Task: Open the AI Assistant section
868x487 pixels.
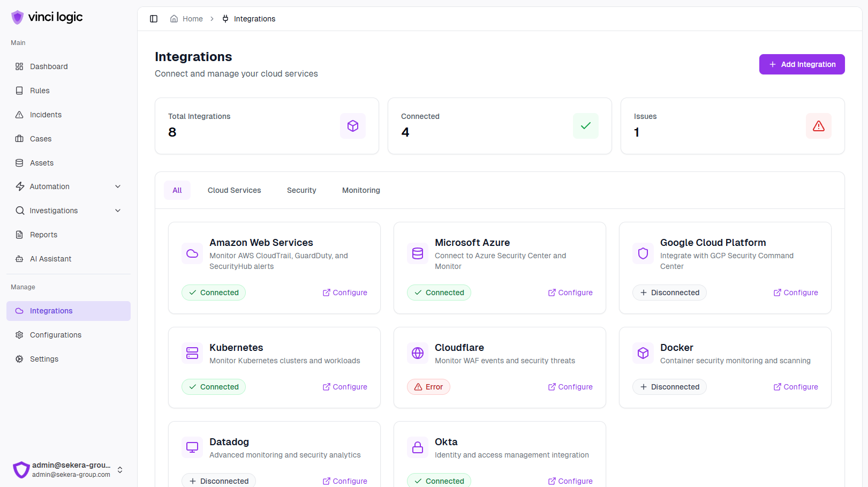Action: (50, 259)
